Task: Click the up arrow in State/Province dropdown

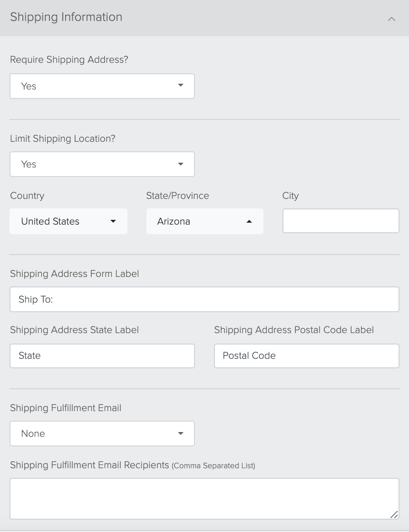Action: pos(249,221)
